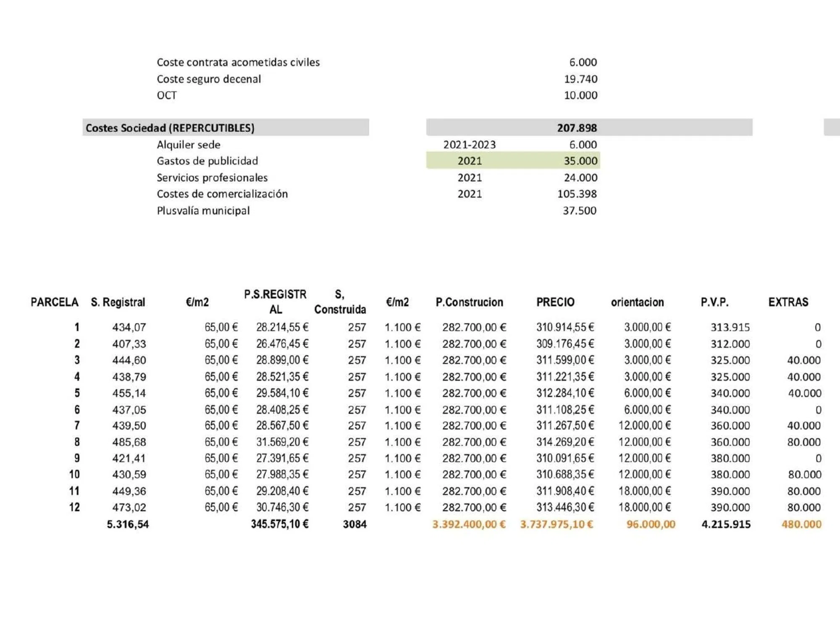Viewport: 840px width, 630px height.
Task: Select the 4.215.915 P.V.P. total
Action: click(726, 524)
